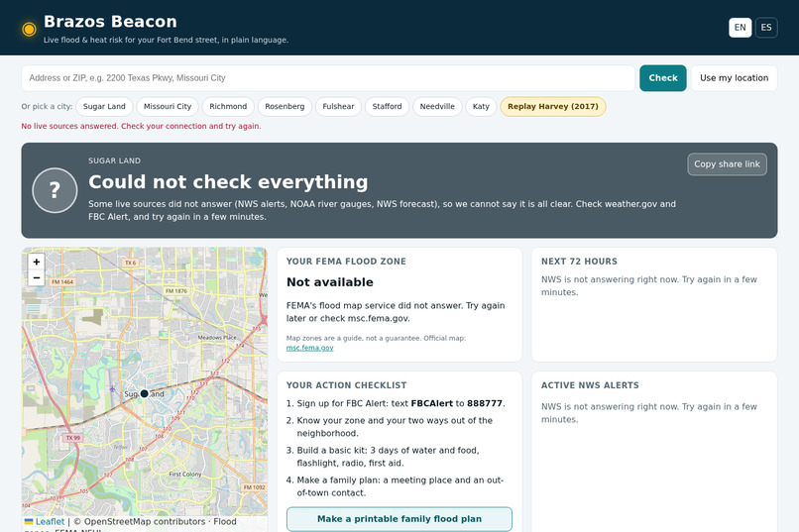Click the 'Not available' flood zone value
799x532 pixels.
pyautogui.click(x=330, y=282)
